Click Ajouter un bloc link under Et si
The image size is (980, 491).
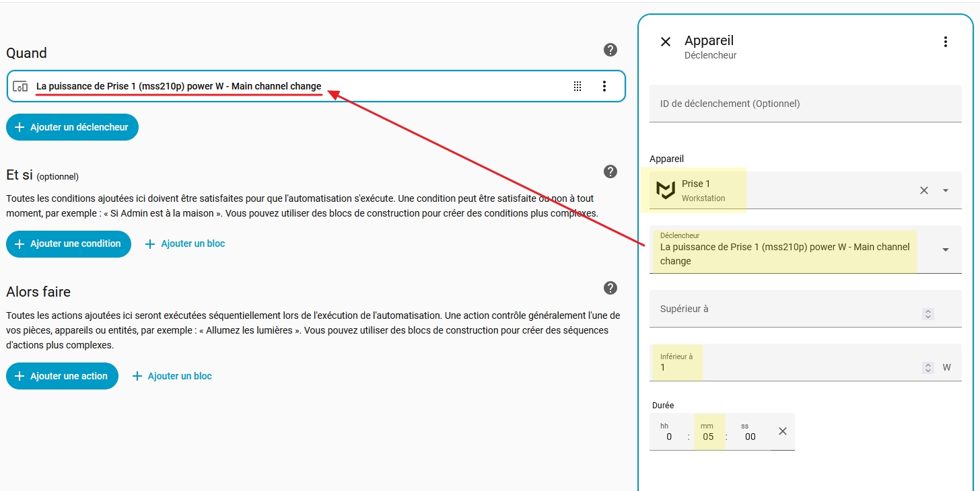pyautogui.click(x=185, y=243)
